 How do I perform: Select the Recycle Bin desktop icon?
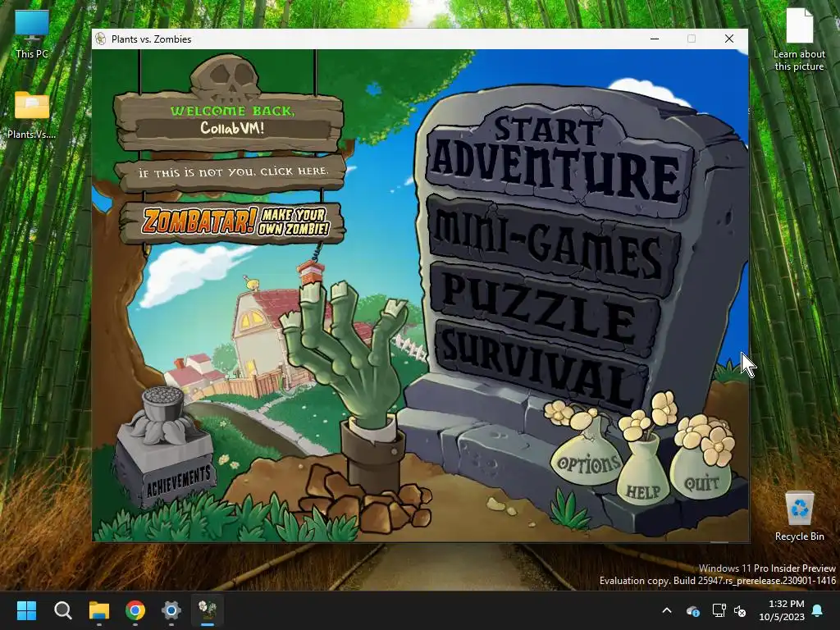799,515
